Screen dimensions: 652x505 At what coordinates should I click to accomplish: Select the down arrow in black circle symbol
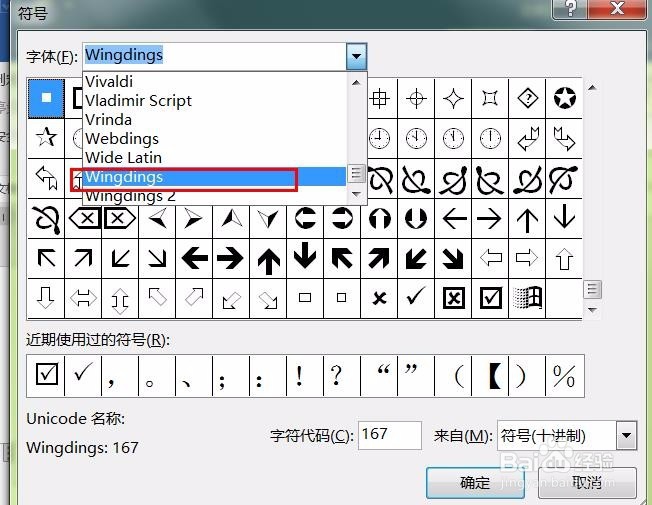tap(416, 218)
